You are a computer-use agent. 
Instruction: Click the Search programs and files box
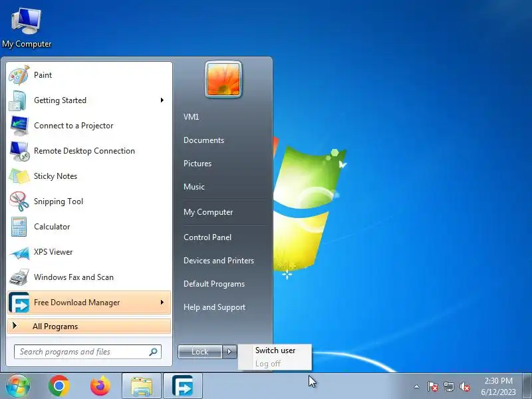tap(88, 352)
